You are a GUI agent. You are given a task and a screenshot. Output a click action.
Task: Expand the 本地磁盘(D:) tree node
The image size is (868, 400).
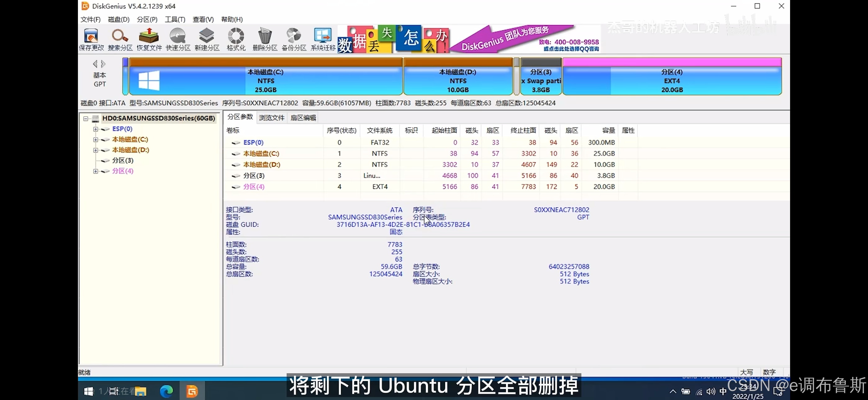click(x=96, y=150)
